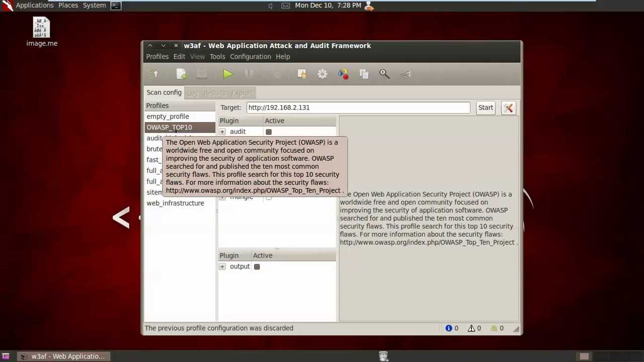644x362 pixels.
Task: Click the window resize grip corner
Action: coord(516,329)
